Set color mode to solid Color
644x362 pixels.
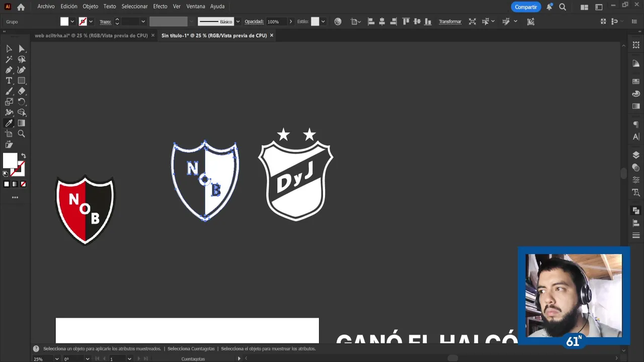7,184
